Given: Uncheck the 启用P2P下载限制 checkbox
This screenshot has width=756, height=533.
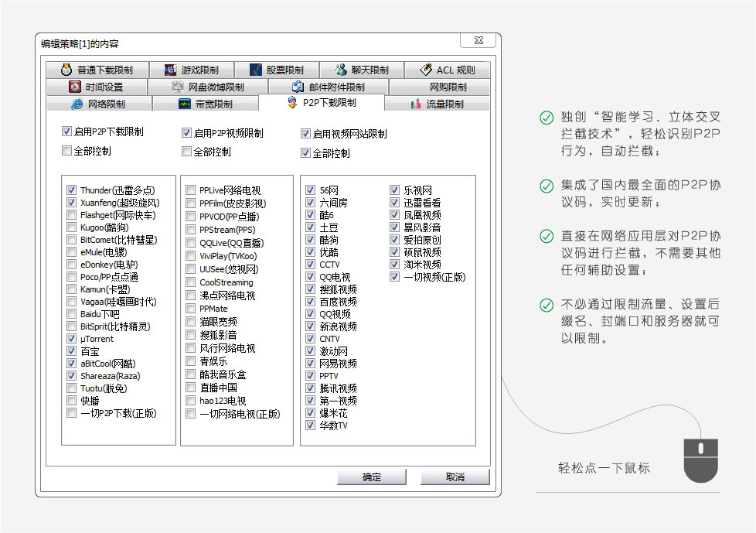Looking at the screenshot, I should click(x=66, y=132).
